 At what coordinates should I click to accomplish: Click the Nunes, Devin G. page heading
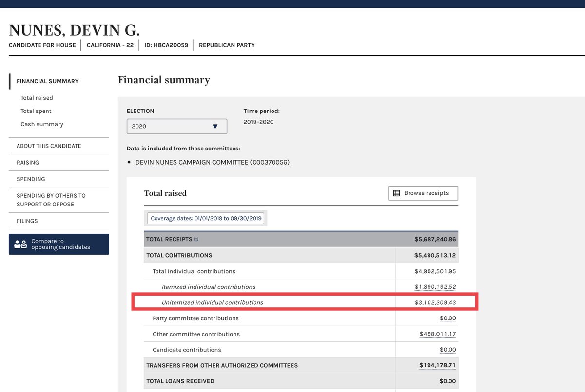(74, 30)
